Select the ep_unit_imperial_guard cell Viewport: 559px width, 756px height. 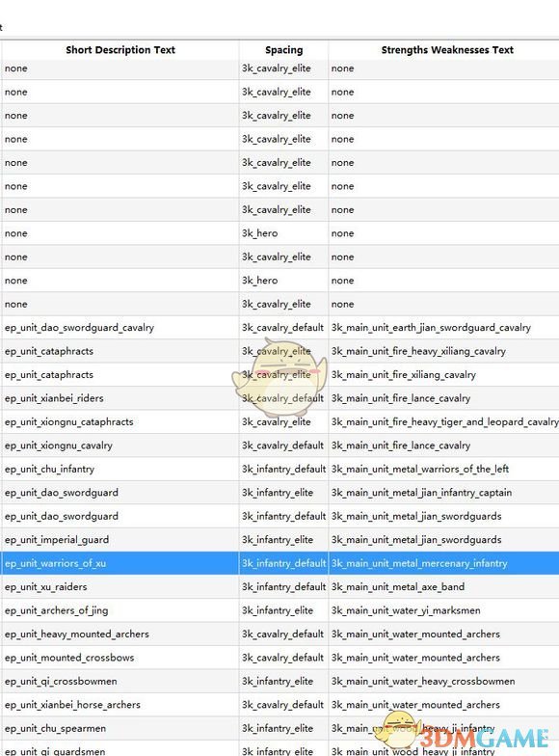[120, 540]
